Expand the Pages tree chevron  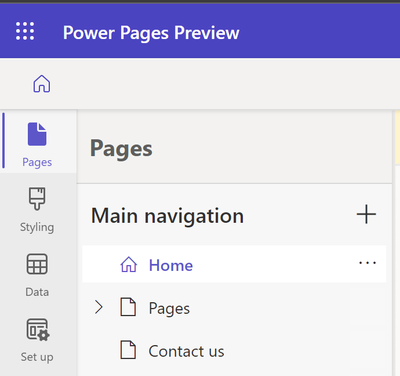tap(99, 307)
